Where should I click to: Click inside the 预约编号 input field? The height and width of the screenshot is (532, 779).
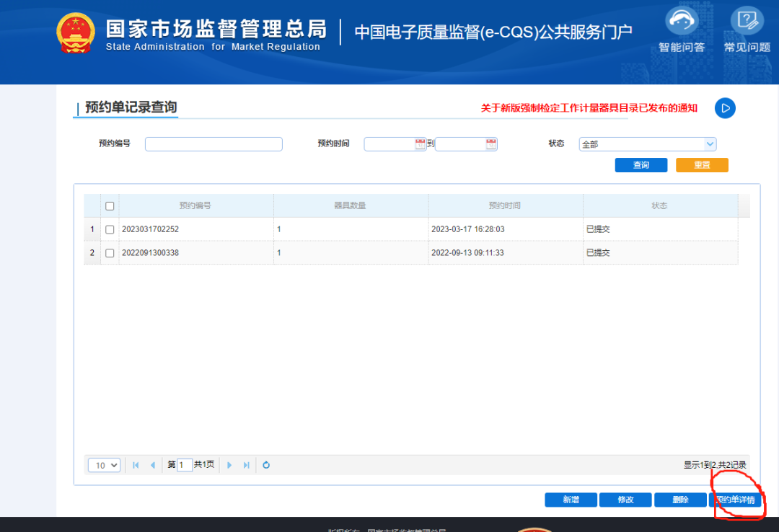[x=213, y=143]
